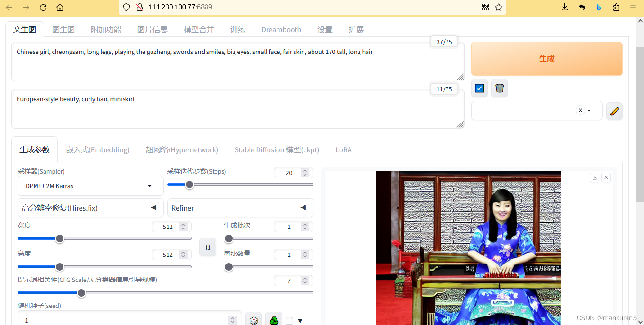The height and width of the screenshot is (325, 644).
Task: Open the Dreambooth tab
Action: coord(281,29)
